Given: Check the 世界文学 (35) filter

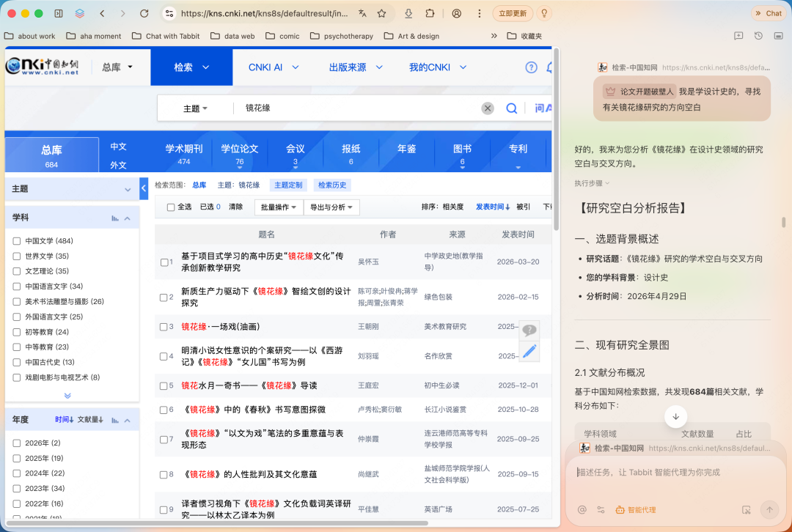Looking at the screenshot, I should [17, 256].
